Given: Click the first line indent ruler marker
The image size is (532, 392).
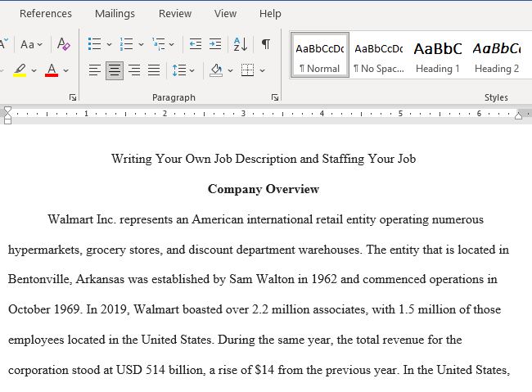Looking at the screenshot, I should 7,110.
